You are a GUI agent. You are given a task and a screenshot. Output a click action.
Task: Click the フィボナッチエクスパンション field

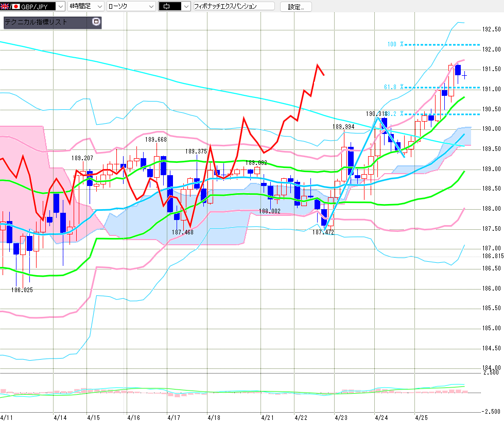(x=234, y=6)
